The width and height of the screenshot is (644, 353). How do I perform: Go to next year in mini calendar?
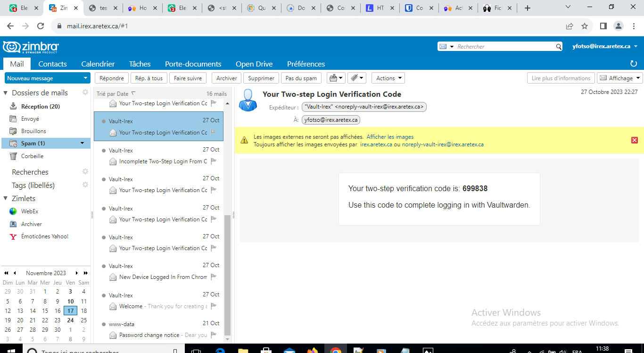(x=85, y=273)
